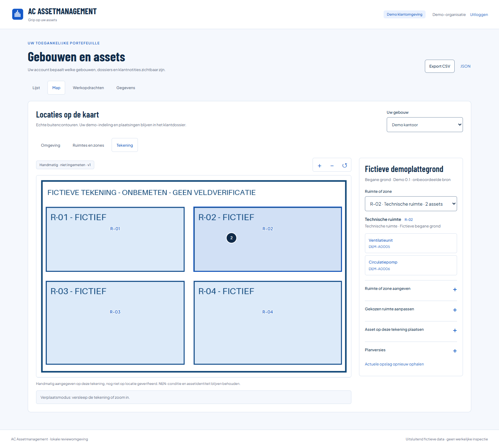Click the 'Fictieve demoplattegrond' heading
The width and height of the screenshot is (499, 448).
pos(404,169)
